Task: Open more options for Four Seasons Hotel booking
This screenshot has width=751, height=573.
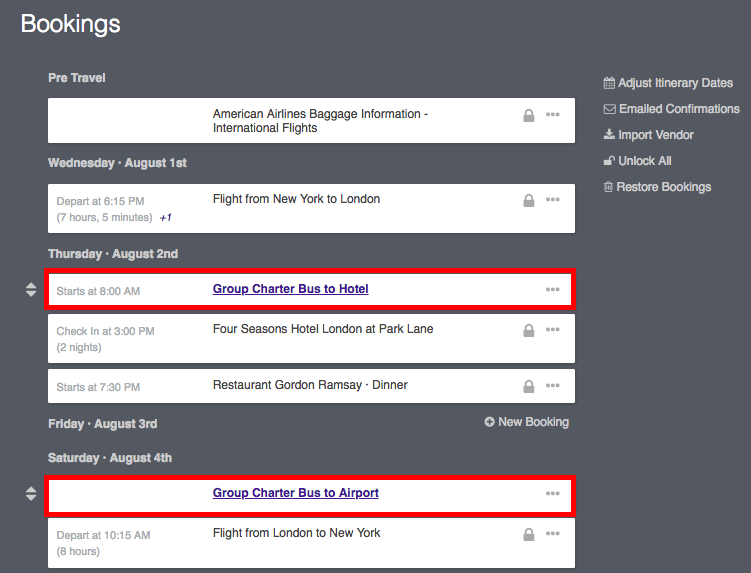Action: click(553, 330)
